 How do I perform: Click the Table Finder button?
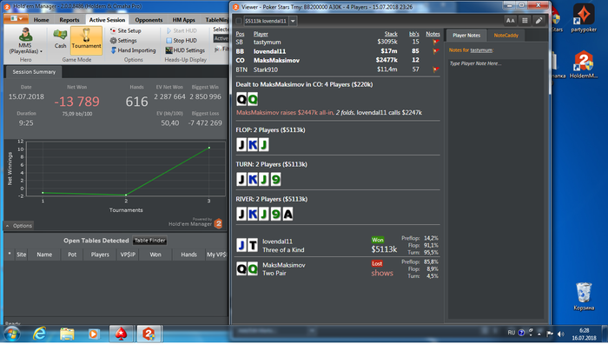coord(149,241)
